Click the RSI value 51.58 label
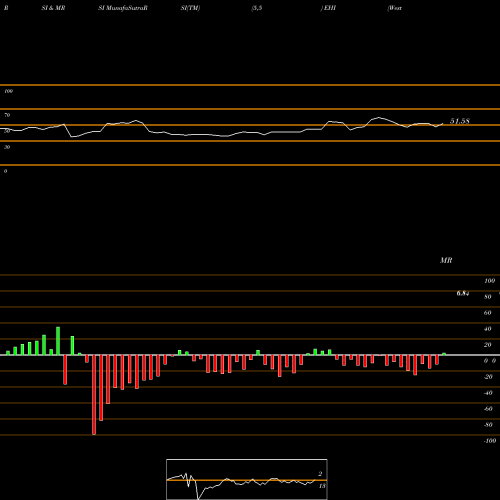Image resolution: width=500 pixels, height=500 pixels. (x=460, y=121)
